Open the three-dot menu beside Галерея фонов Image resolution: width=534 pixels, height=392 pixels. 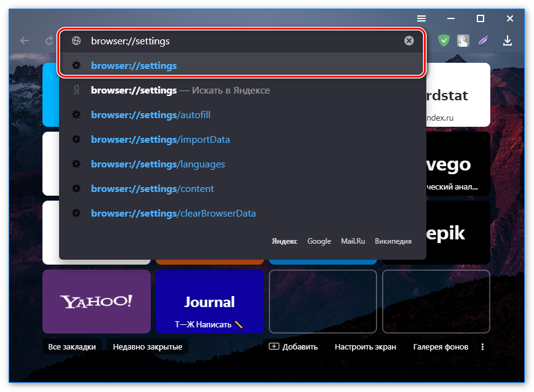click(483, 346)
